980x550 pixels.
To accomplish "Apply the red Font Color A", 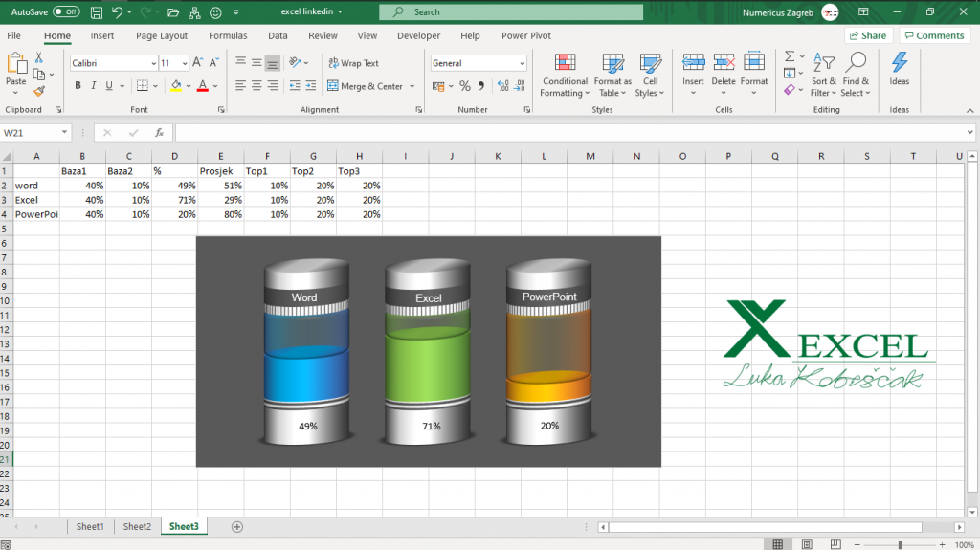I will [x=203, y=86].
